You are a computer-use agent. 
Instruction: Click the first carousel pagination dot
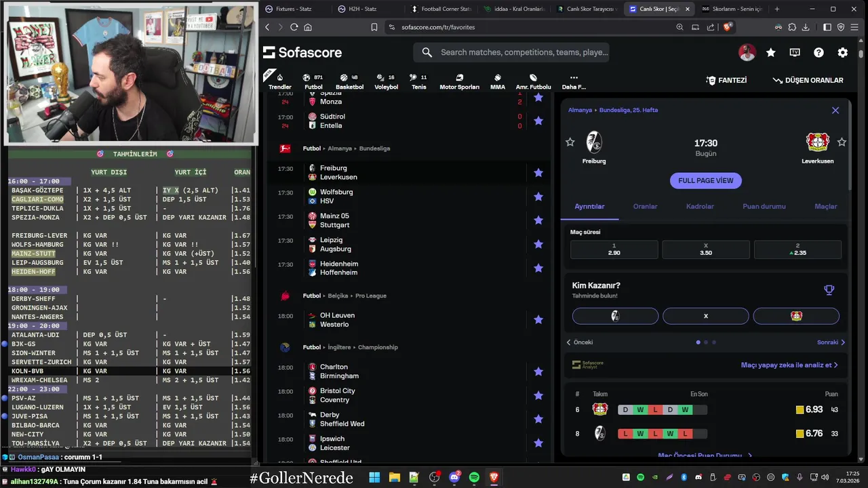[698, 342]
